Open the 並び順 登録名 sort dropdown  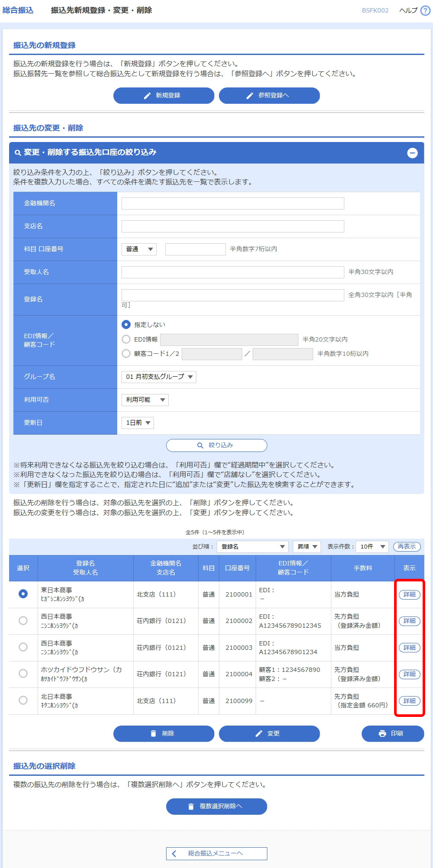(x=253, y=547)
